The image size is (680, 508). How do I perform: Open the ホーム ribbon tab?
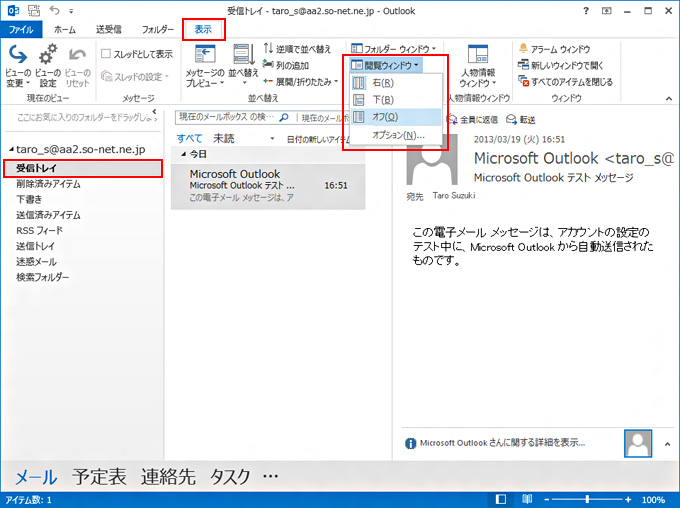point(64,30)
